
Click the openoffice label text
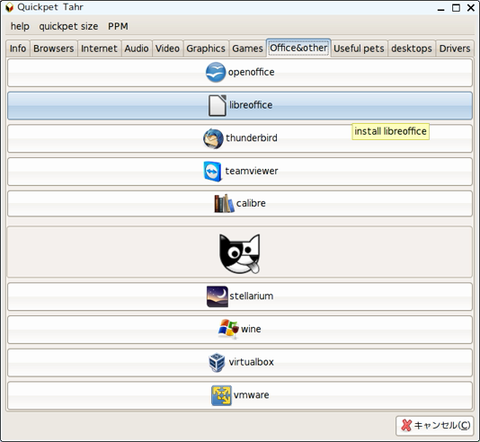[x=251, y=72]
